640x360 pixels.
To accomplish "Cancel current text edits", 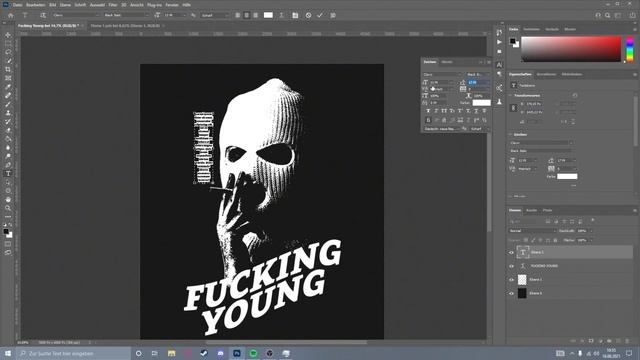I will point(308,15).
